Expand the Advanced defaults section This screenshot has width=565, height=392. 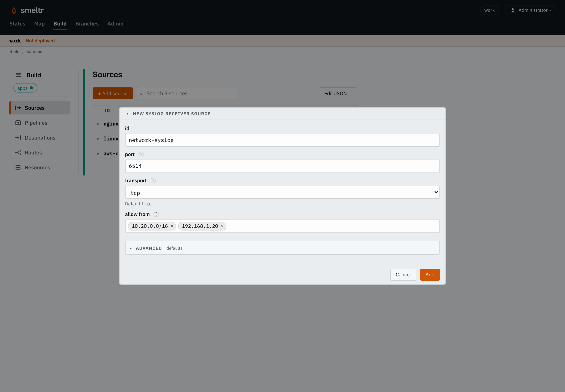pos(282,248)
